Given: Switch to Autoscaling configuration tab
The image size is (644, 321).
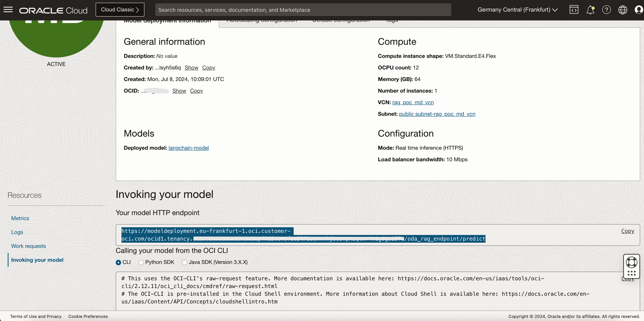Looking at the screenshot, I should [x=262, y=21].
